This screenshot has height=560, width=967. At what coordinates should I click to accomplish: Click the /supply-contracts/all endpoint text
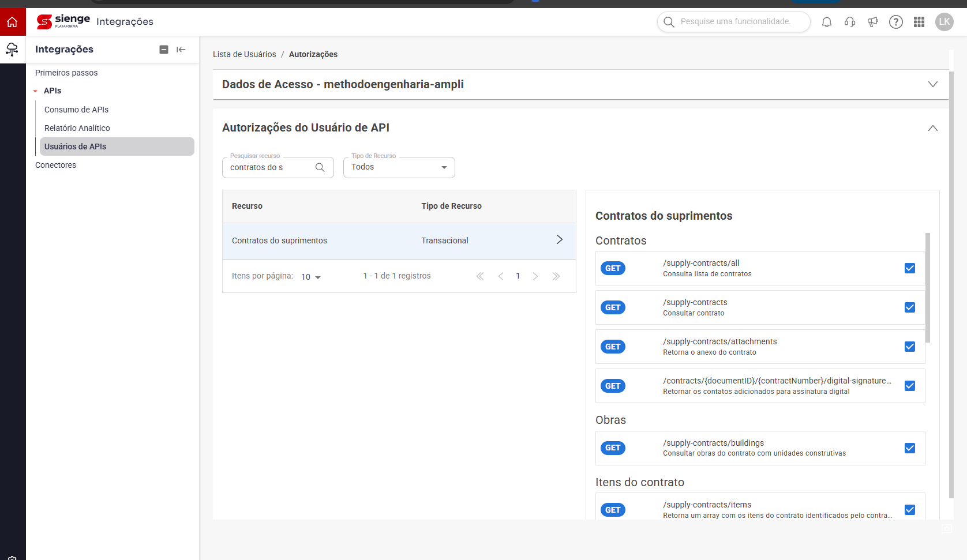pyautogui.click(x=701, y=263)
